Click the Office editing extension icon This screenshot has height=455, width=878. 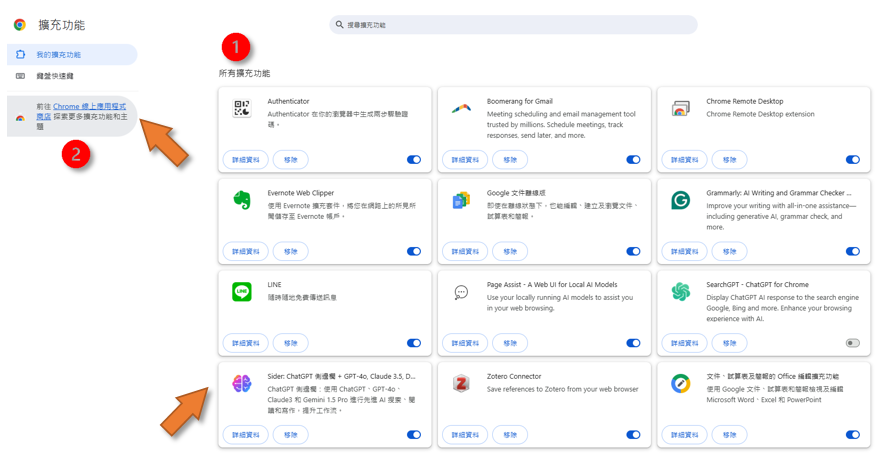(680, 383)
